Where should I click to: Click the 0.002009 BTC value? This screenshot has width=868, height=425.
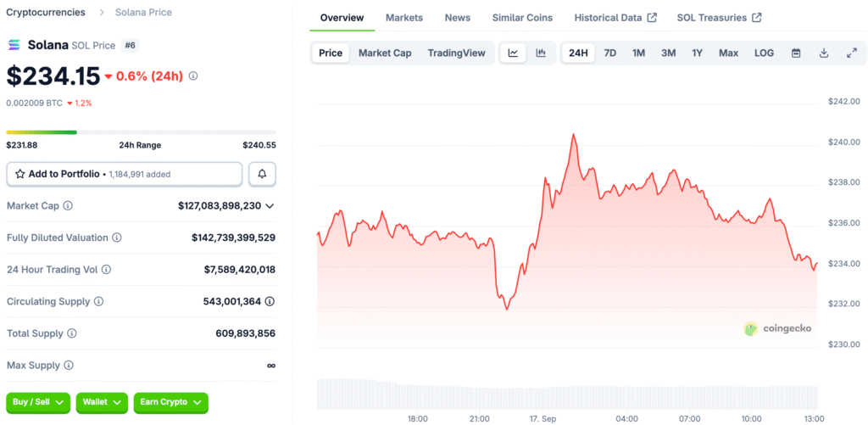pos(34,103)
